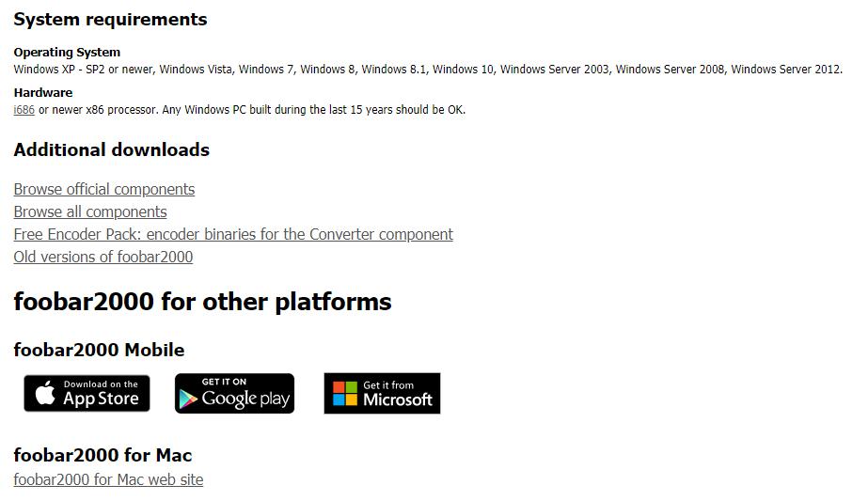Open the Free Encoder Pack link
The width and height of the screenshot is (868, 501).
(x=233, y=235)
